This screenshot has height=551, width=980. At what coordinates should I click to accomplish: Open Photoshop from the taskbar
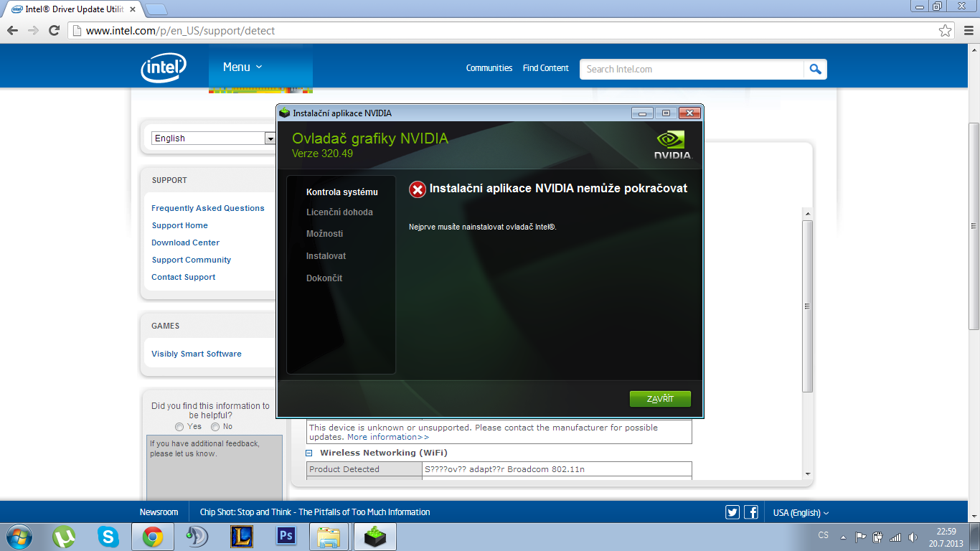click(286, 537)
